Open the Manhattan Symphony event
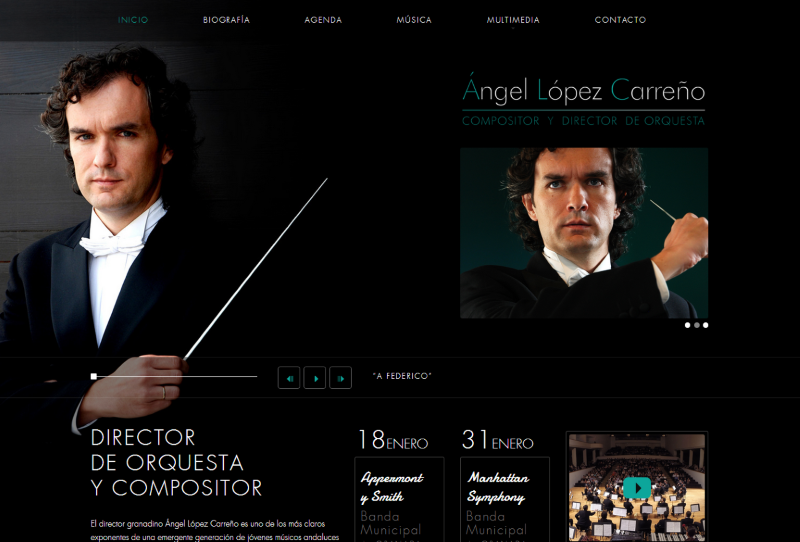The height and width of the screenshot is (542, 800). tap(498, 487)
